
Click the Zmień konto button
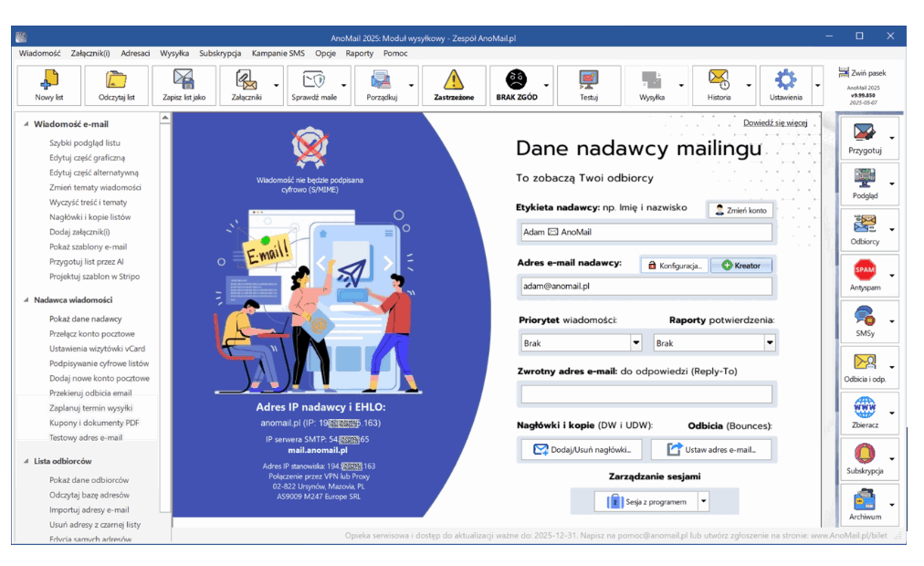click(740, 210)
